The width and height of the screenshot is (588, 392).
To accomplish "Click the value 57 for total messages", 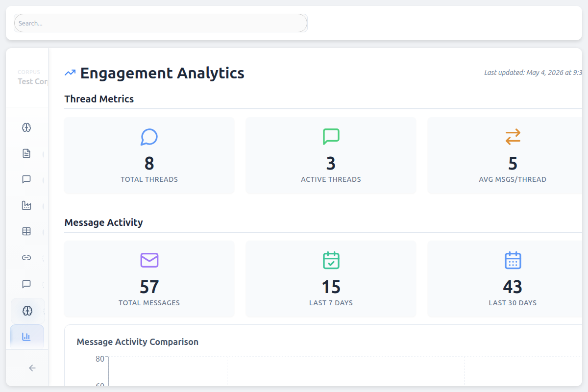I will click(x=149, y=287).
